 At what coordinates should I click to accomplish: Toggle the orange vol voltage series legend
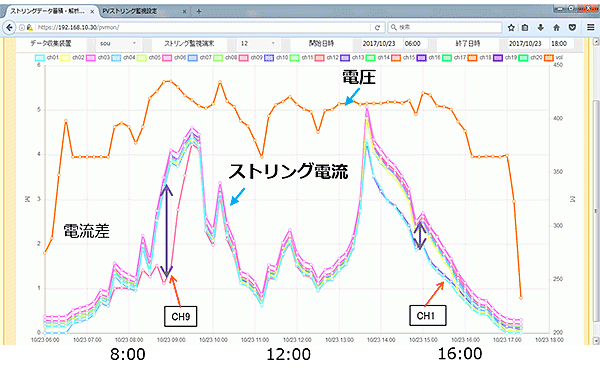[x=554, y=58]
